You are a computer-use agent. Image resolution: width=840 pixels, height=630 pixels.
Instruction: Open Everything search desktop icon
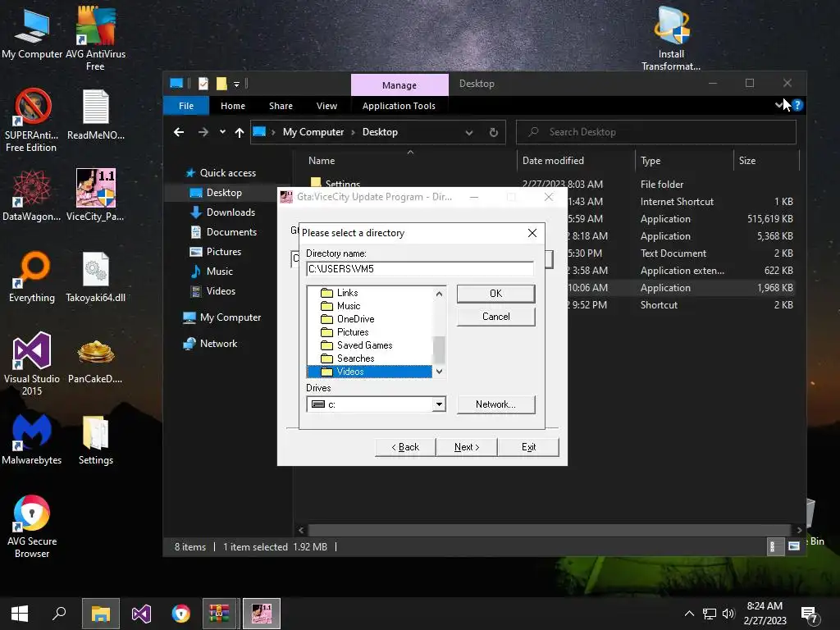(32, 276)
